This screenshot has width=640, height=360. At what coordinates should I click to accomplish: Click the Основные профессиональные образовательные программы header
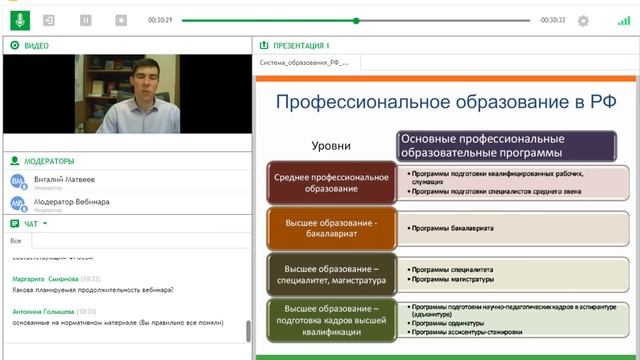(506, 146)
